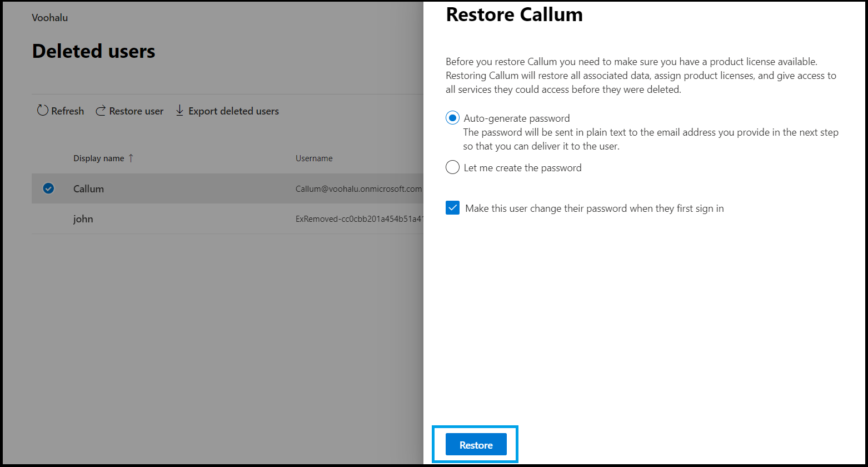Click the john display name entry
This screenshot has width=868, height=467.
83,218
